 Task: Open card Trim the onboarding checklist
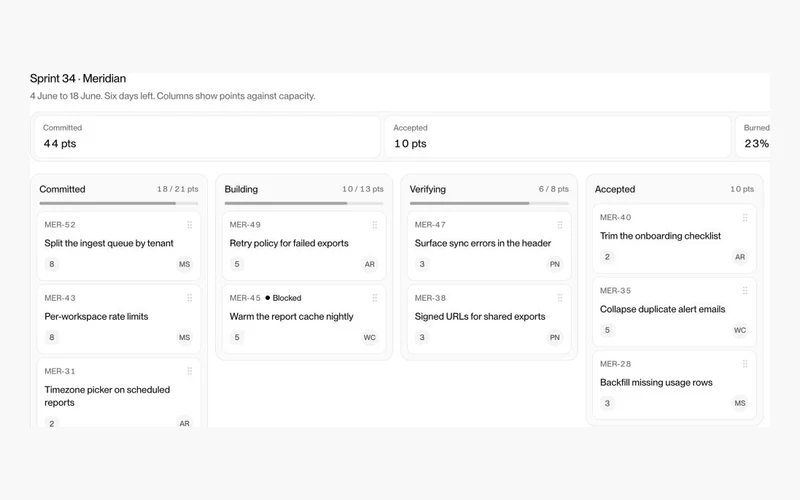coord(674,239)
